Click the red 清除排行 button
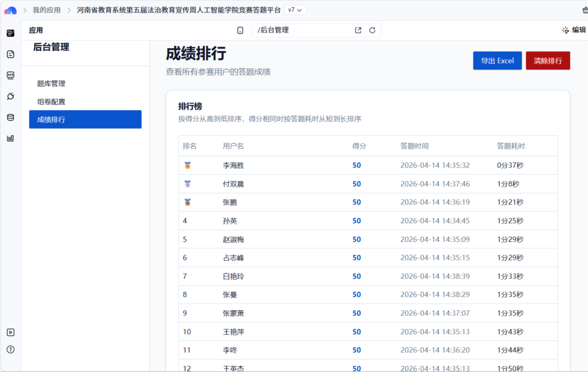The image size is (588, 372). pos(548,61)
